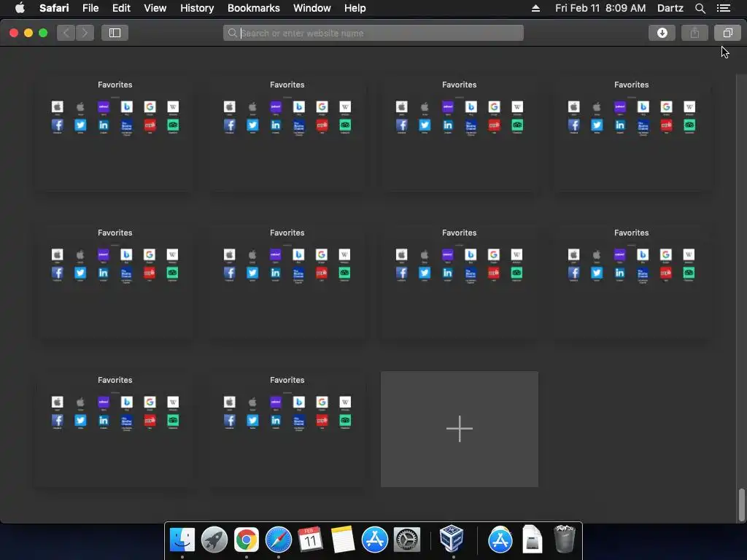Show the Safari sidebar
The height and width of the screenshot is (560, 747).
tap(115, 33)
